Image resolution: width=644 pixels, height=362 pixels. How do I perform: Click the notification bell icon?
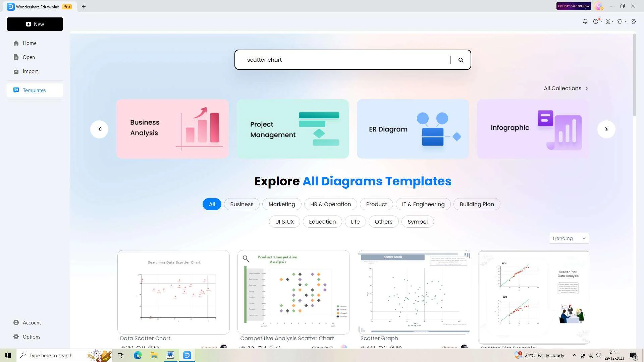point(585,21)
